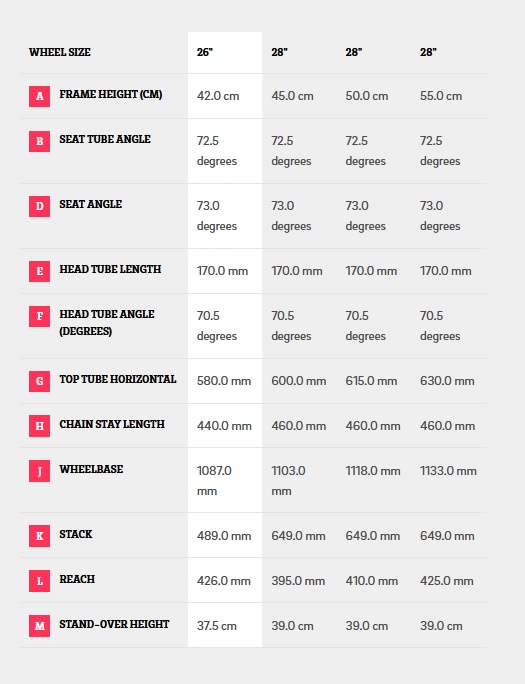Click the 426.0 mm reach value
This screenshot has width=525, height=684.
(x=224, y=581)
